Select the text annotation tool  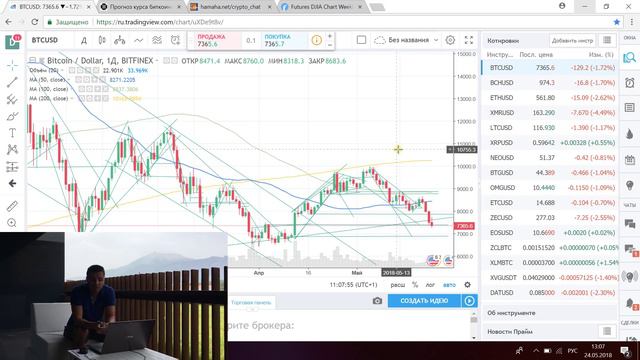coord(12,133)
